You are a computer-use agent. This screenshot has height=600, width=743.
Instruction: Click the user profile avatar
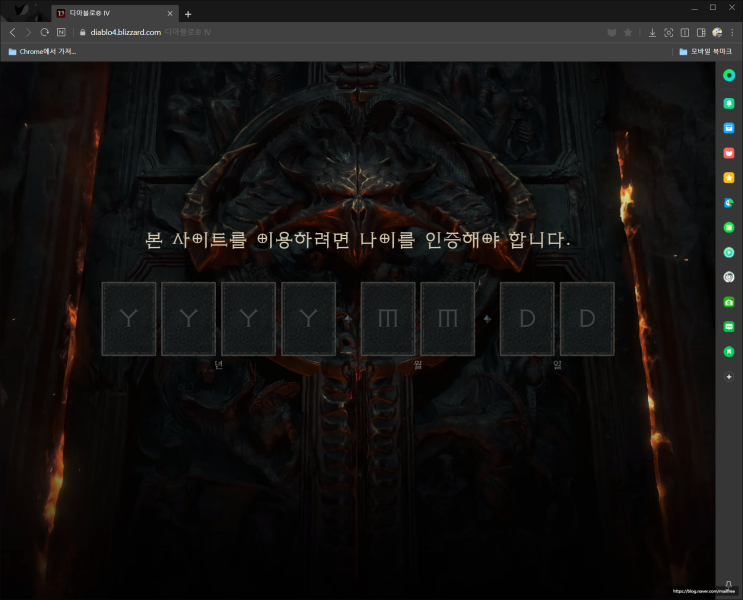click(x=717, y=32)
